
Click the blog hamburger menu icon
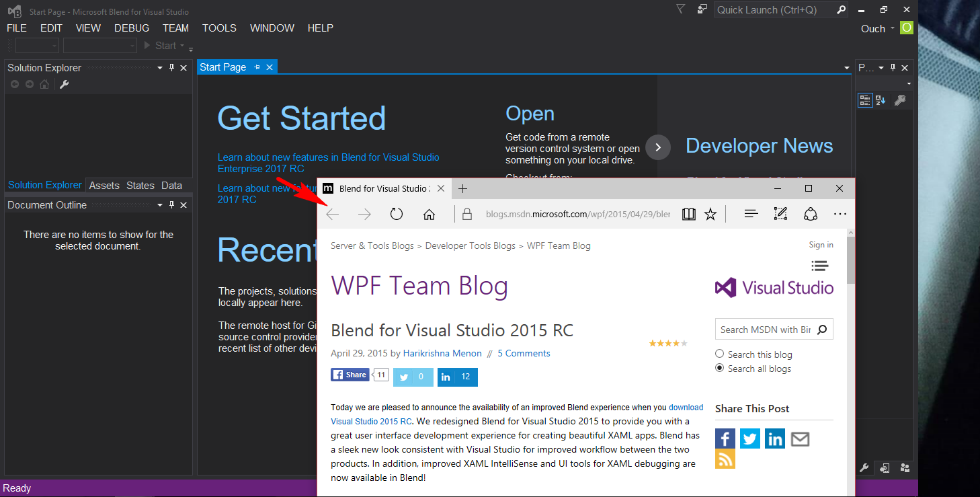819,265
